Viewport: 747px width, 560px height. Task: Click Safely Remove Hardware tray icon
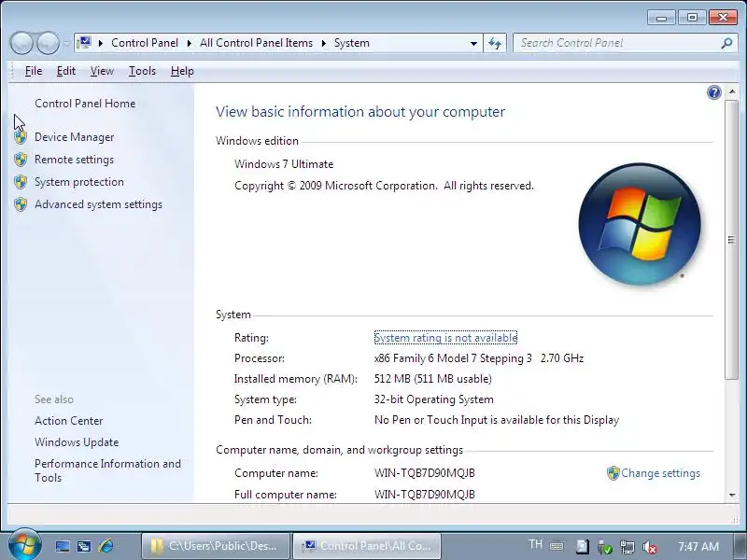604,547
